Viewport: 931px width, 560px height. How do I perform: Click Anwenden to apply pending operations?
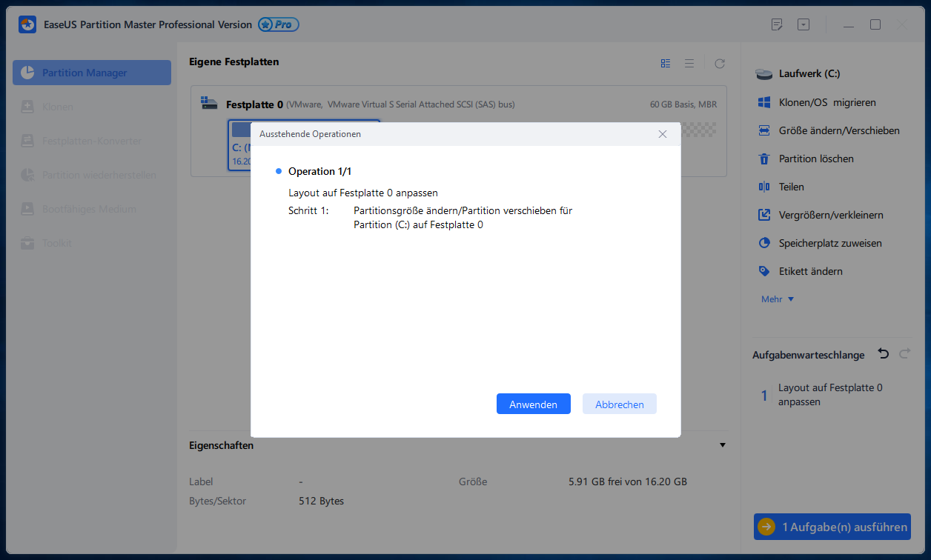click(533, 404)
